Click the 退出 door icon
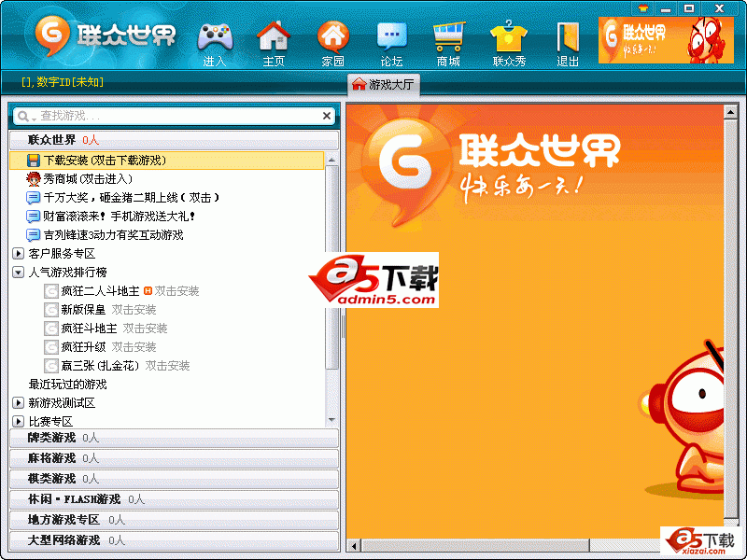The width and height of the screenshot is (747, 560). (x=568, y=37)
